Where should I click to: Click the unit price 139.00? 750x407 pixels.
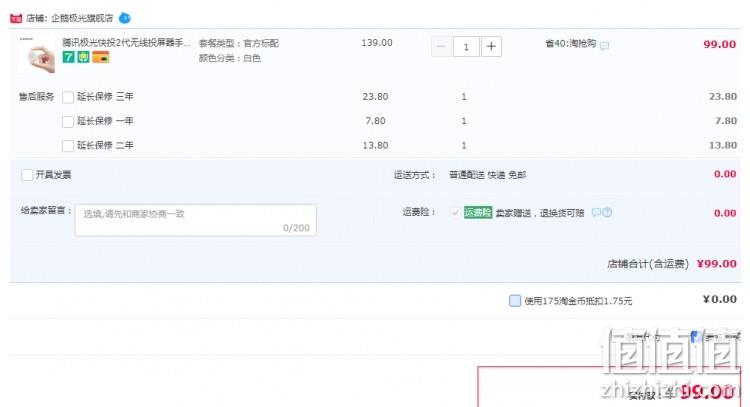[x=377, y=43]
